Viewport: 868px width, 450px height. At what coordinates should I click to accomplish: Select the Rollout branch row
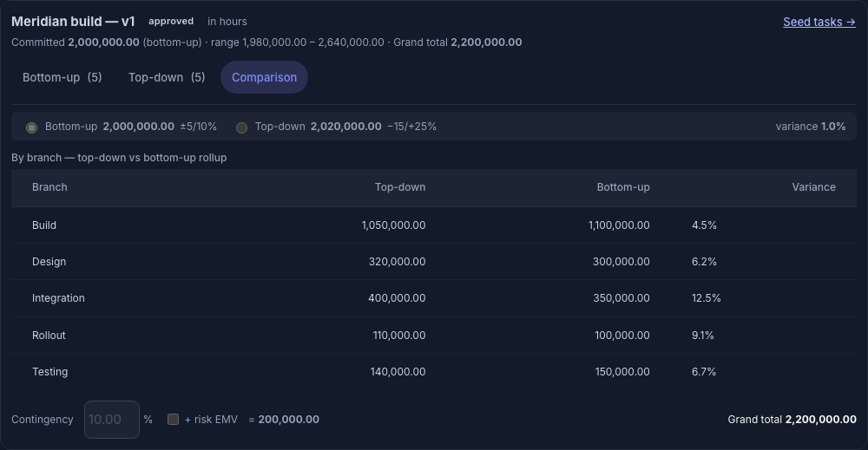(x=434, y=336)
